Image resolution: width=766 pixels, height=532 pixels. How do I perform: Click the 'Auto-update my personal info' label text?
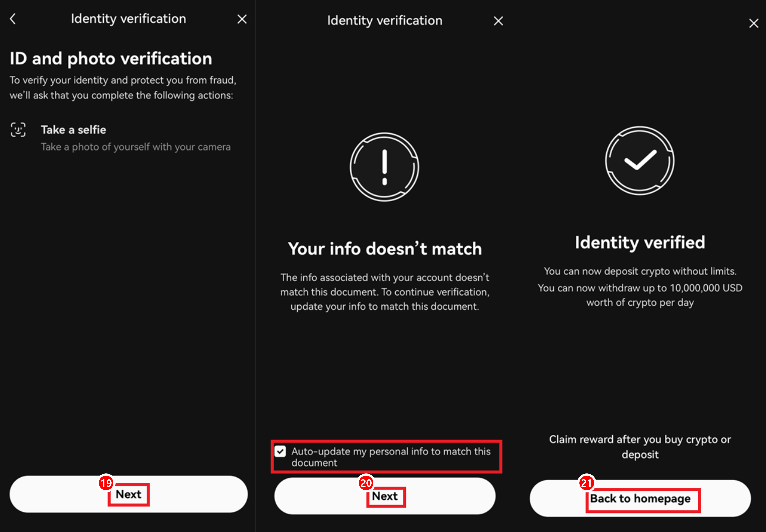[391, 457]
